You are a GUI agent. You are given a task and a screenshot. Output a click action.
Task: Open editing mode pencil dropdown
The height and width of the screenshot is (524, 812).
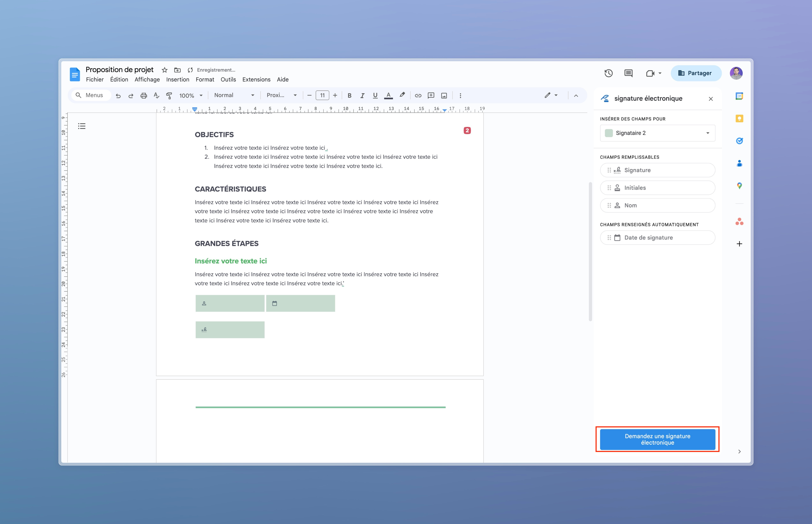(551, 95)
